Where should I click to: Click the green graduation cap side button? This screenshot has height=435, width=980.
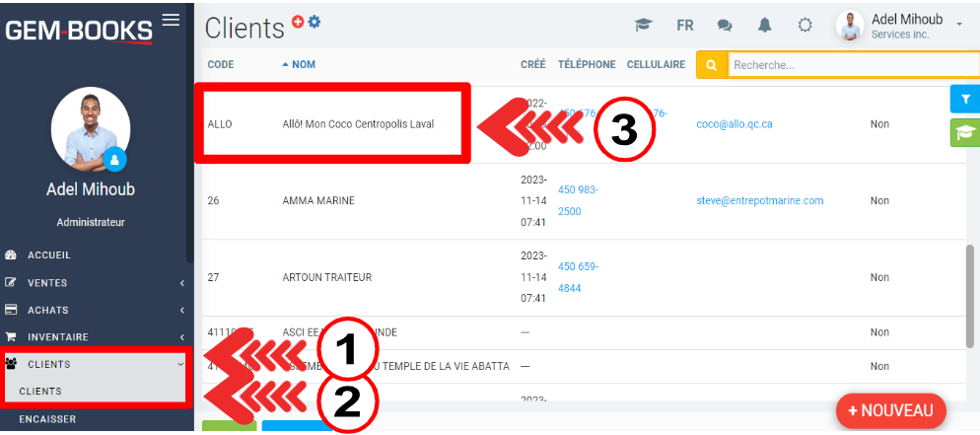[964, 132]
